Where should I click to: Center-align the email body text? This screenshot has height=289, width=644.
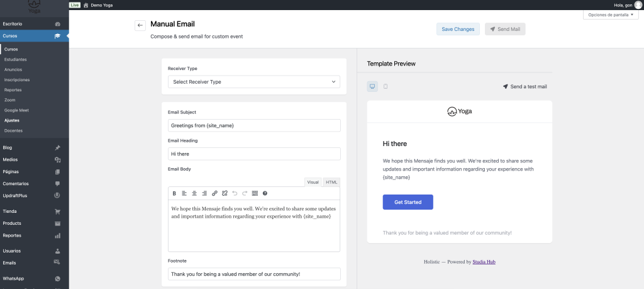point(194,193)
